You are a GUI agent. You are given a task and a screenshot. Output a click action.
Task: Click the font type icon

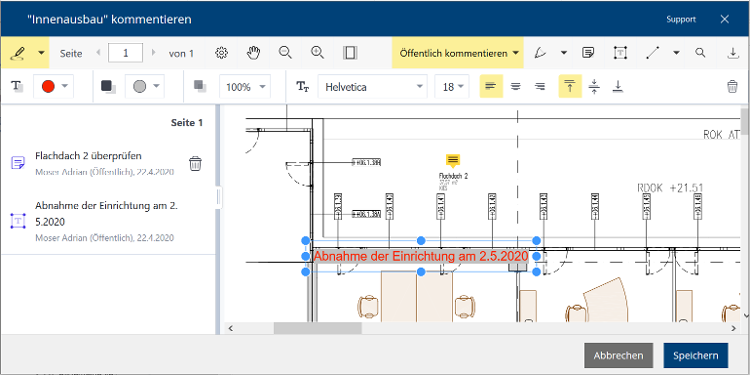[302, 87]
